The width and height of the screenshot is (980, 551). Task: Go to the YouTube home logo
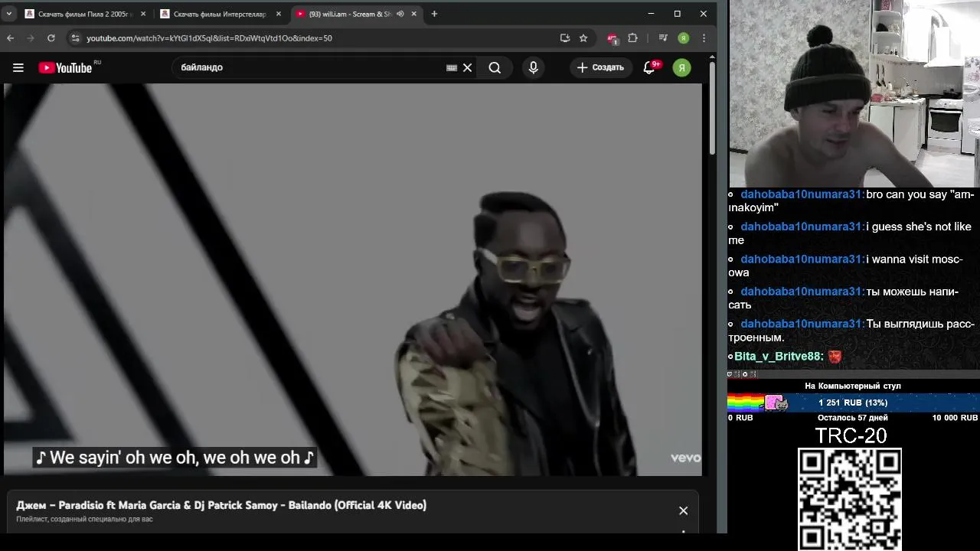click(66, 67)
